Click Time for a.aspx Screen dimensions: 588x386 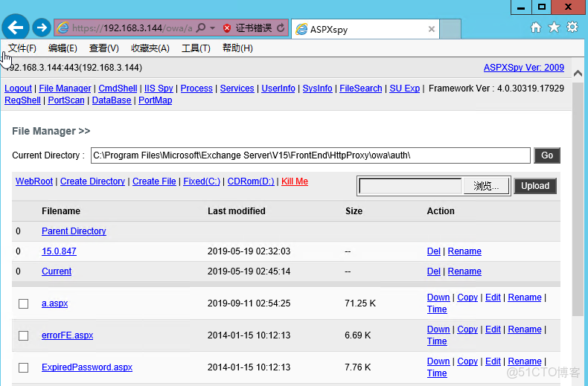(x=437, y=309)
